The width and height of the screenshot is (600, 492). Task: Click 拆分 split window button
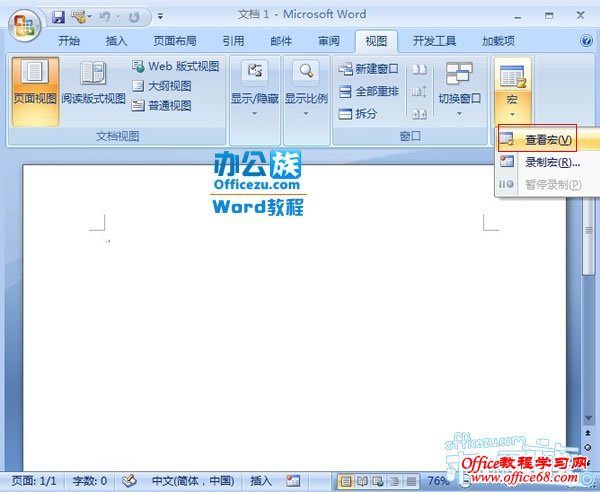[358, 114]
